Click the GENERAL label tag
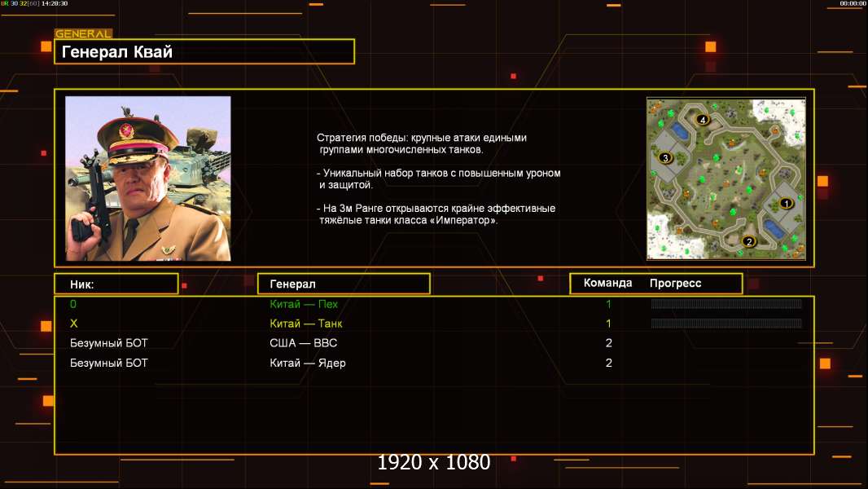The height and width of the screenshot is (489, 868). [83, 33]
